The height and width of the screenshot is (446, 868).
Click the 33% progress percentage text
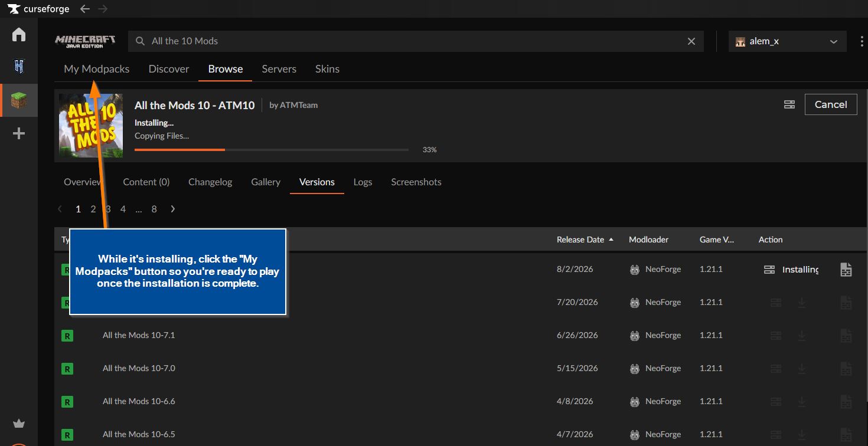pos(429,150)
